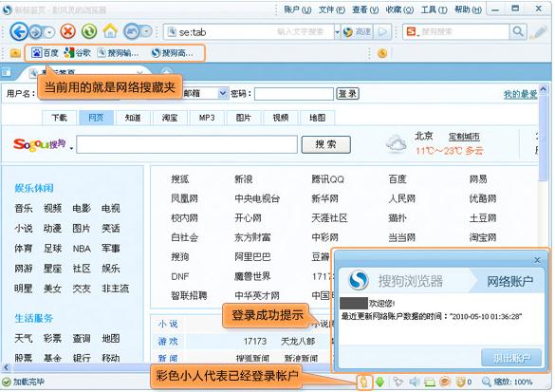Viewport: 555px width, 392px height.
Task: Open the dropdown beside the forward arrow
Action: point(50,32)
